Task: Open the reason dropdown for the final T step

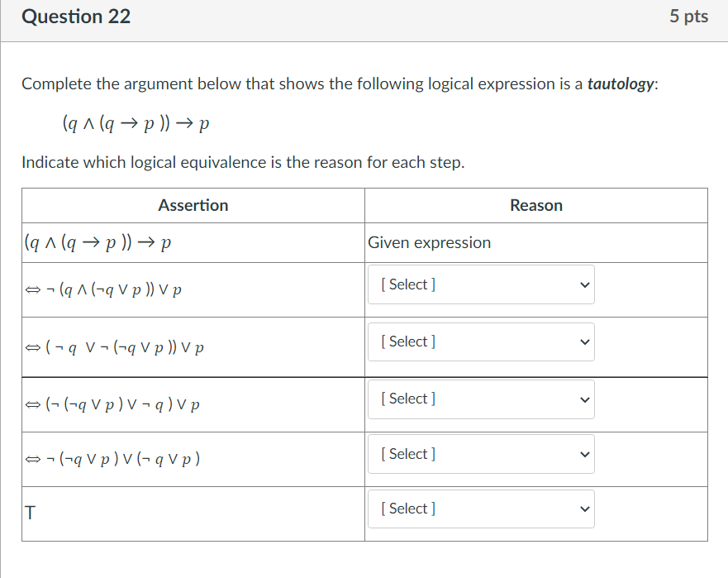Action: coord(481,509)
